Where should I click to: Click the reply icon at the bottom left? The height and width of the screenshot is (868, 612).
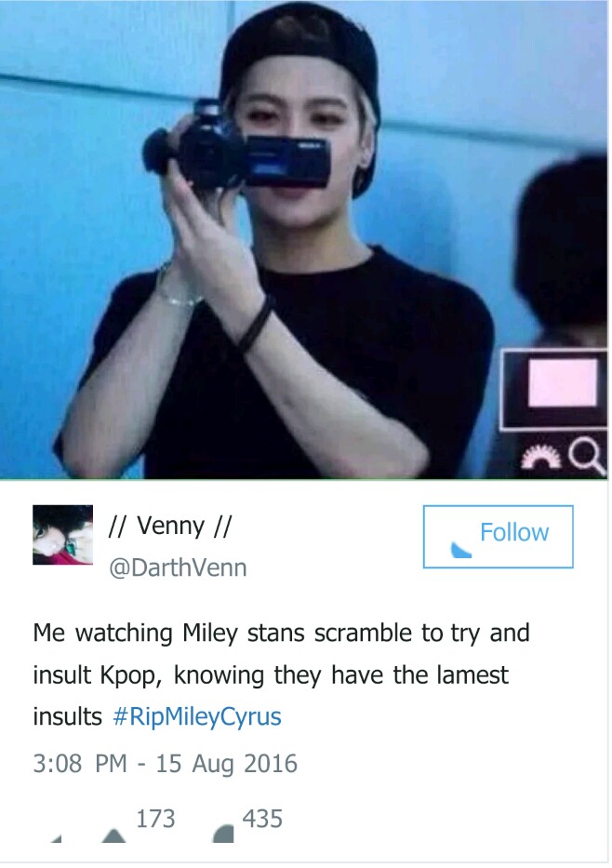tap(56, 838)
